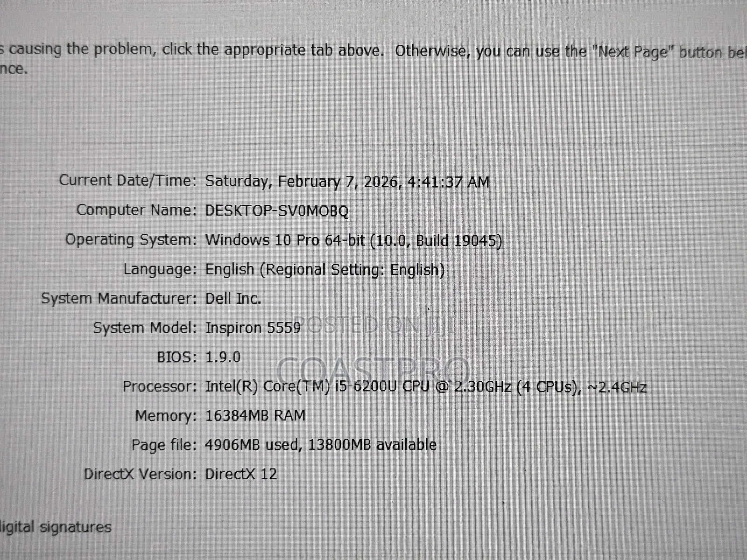The height and width of the screenshot is (560, 747).
Task: Select the Current Date/Time label
Action: (128, 181)
